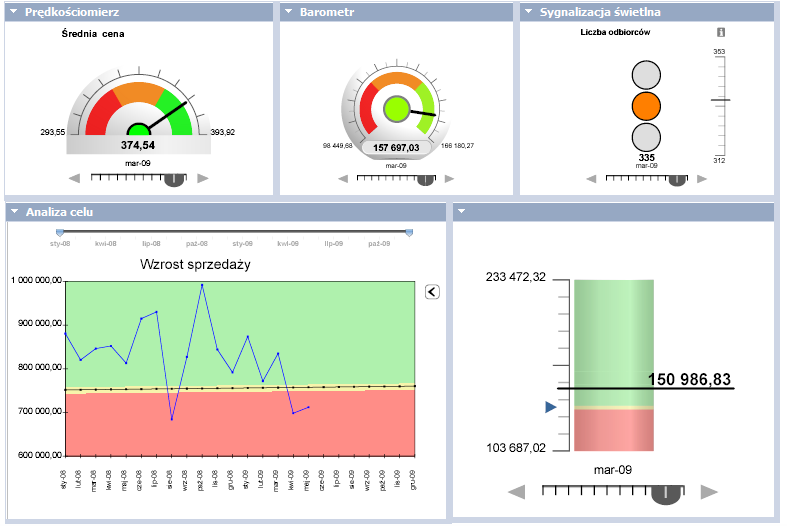Click previous period arrow under Barometr gauge
Viewport: 787px width, 526px height.
tap(343, 179)
